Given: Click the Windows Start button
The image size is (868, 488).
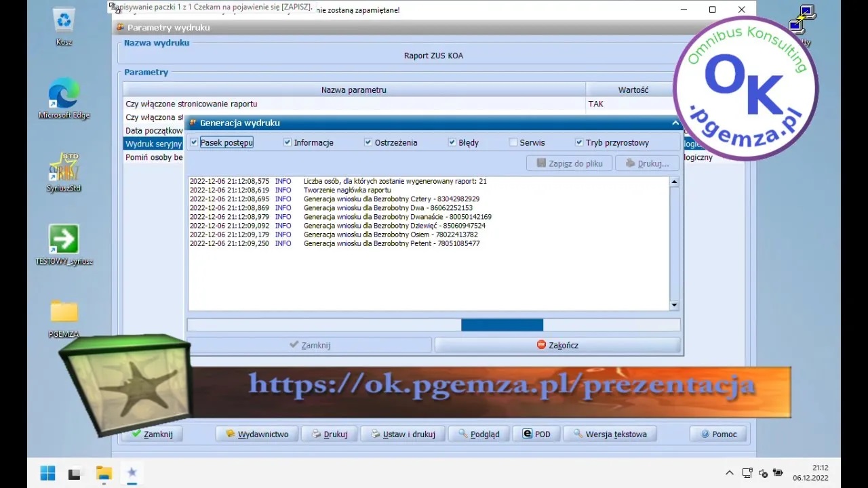Looking at the screenshot, I should point(47,473).
